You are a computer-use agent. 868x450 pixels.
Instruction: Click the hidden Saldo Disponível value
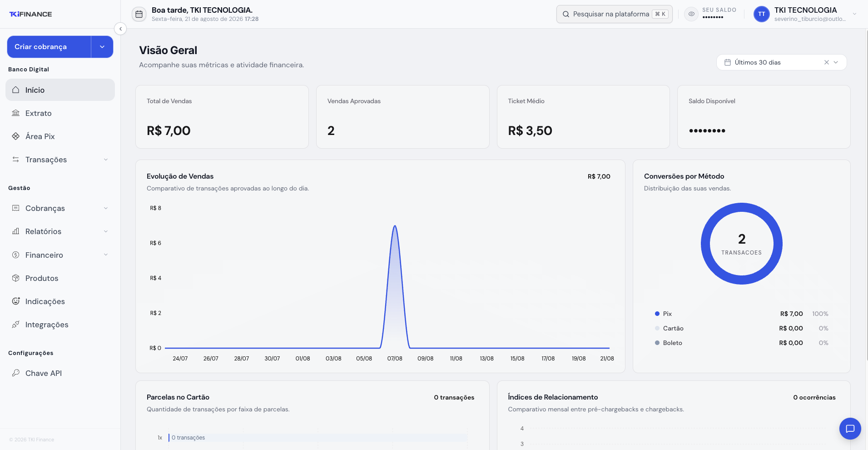[707, 131]
